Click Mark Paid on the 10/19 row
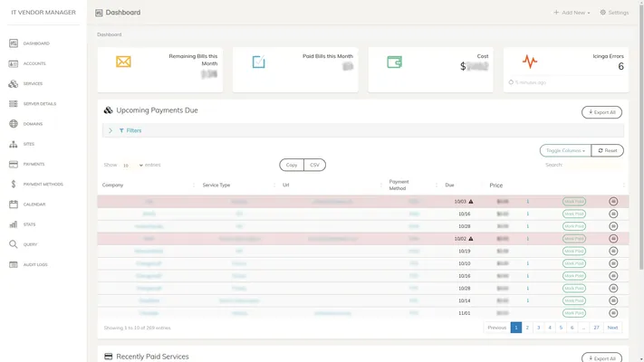The height and width of the screenshot is (362, 644). (574, 251)
